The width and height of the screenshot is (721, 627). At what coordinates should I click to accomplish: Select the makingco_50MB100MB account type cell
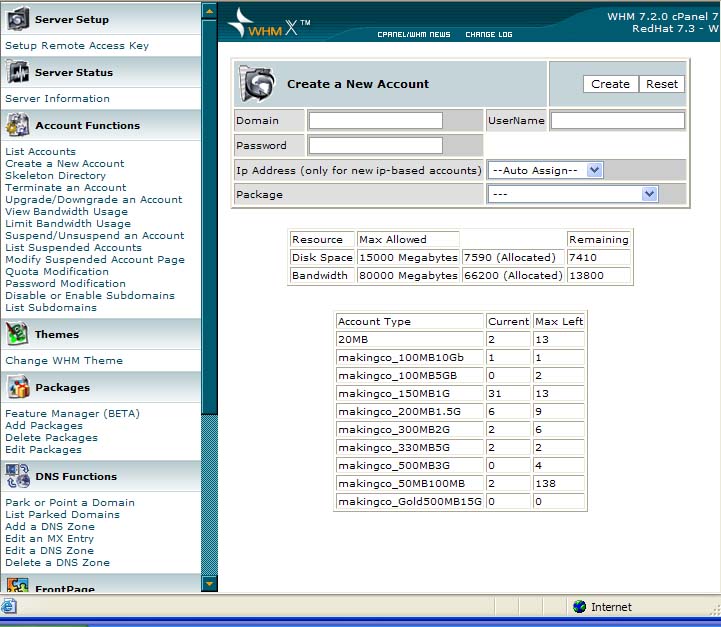pyautogui.click(x=409, y=484)
